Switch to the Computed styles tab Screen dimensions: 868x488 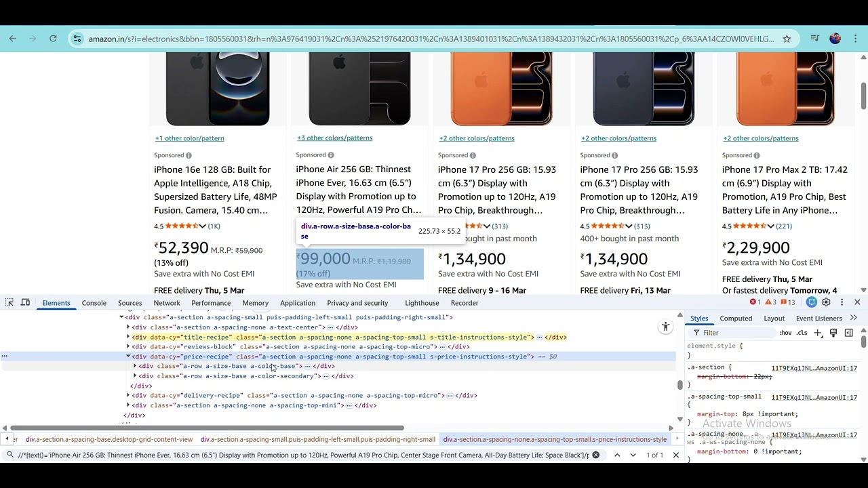point(736,318)
